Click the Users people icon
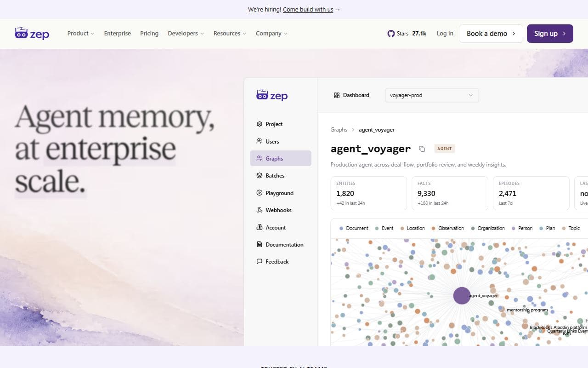Screen dimensions: 588x368 pyautogui.click(x=260, y=141)
